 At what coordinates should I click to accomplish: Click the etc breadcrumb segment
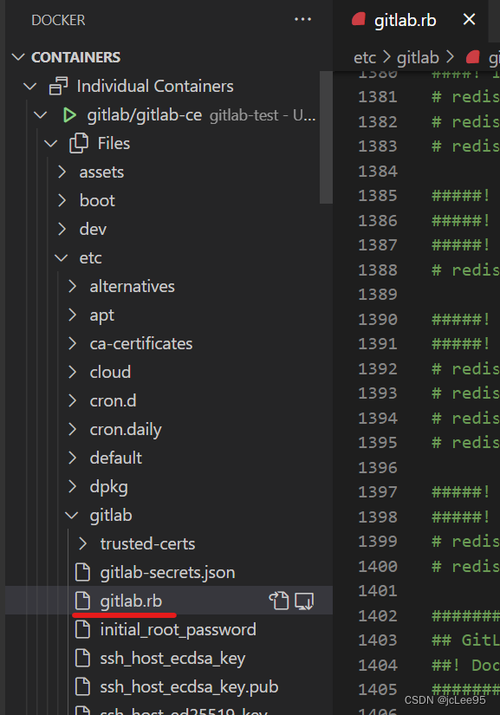(x=365, y=57)
